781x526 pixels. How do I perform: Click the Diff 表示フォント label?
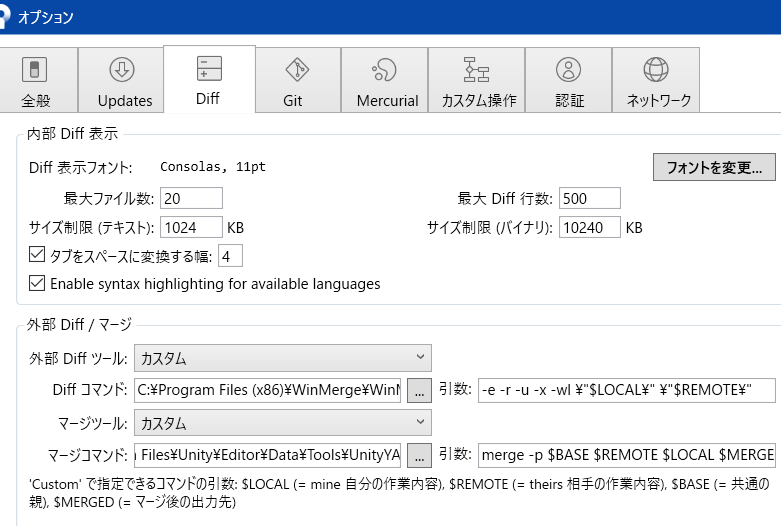(81, 167)
